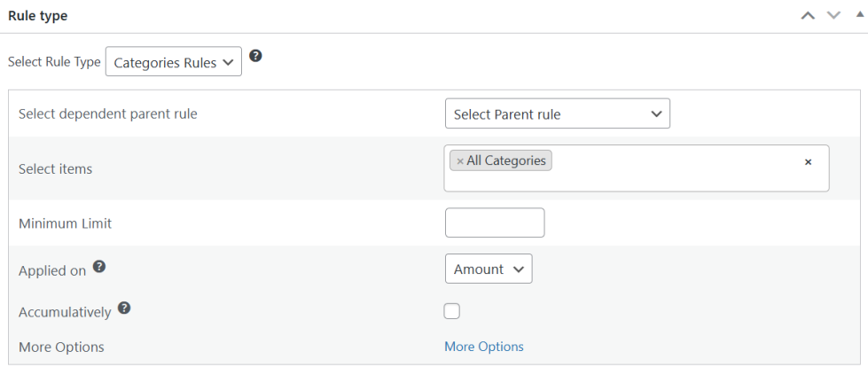The height and width of the screenshot is (367, 868).
Task: Focus the Minimum Limit input field
Action: point(495,223)
